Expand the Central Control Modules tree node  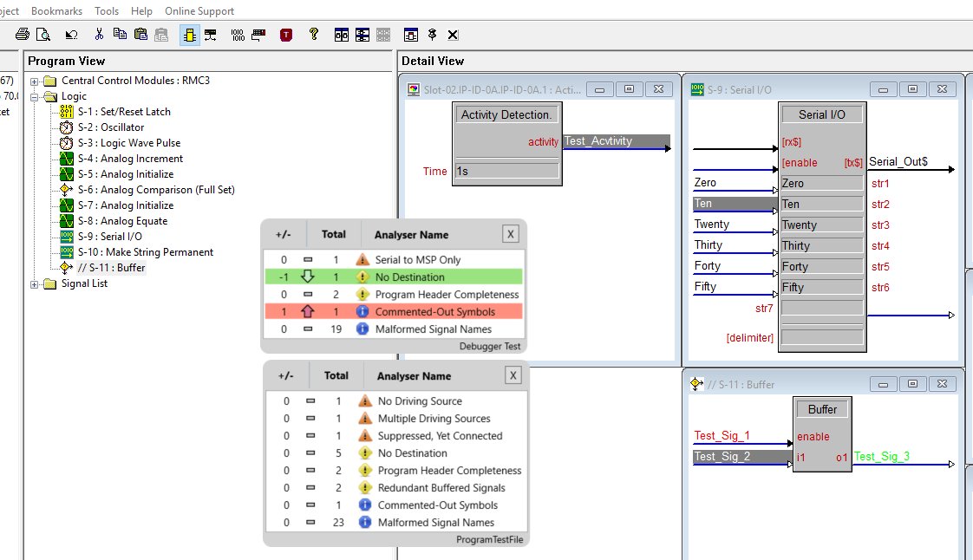point(35,81)
